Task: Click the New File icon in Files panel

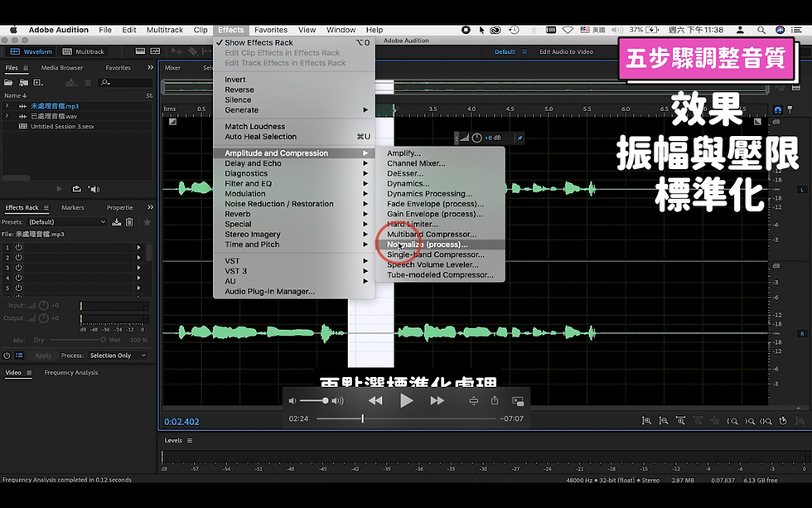Action: click(38, 82)
